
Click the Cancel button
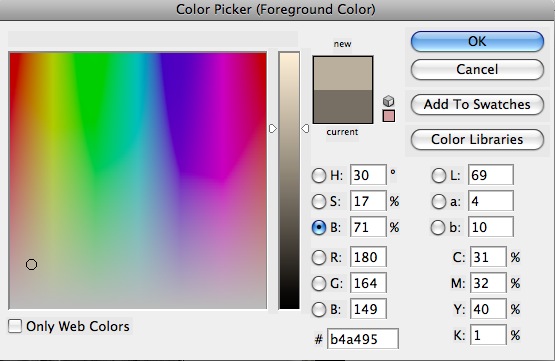pyautogui.click(x=477, y=69)
